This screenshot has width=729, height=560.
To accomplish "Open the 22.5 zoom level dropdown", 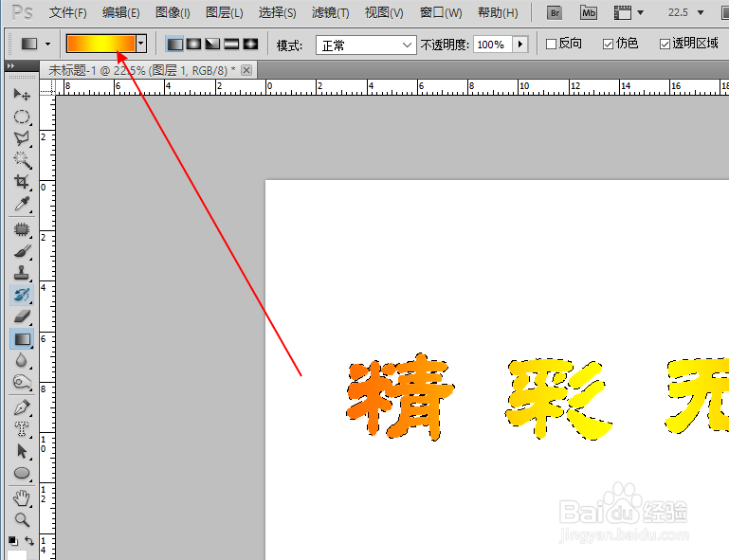I will [x=701, y=12].
